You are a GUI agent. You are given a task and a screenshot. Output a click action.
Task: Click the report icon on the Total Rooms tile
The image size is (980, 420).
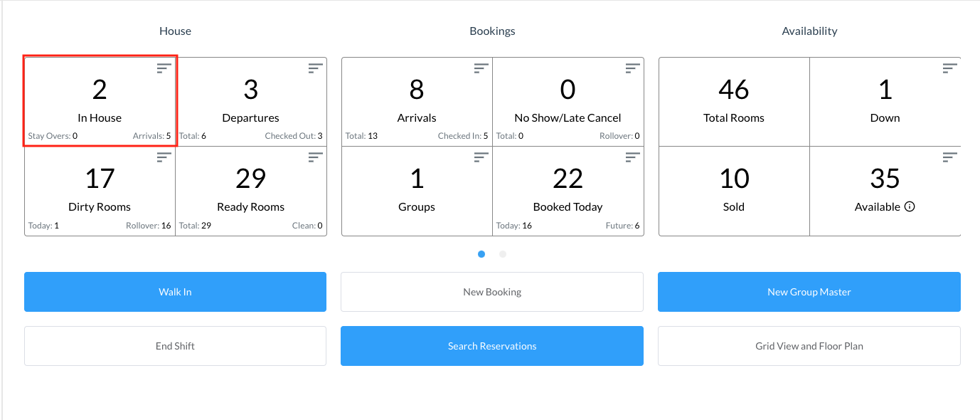tap(798, 68)
